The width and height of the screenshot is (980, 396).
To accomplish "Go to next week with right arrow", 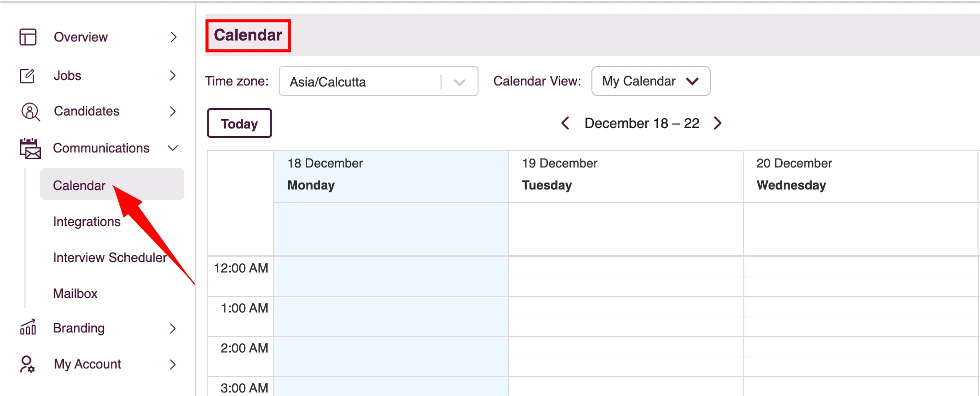I will (x=718, y=123).
